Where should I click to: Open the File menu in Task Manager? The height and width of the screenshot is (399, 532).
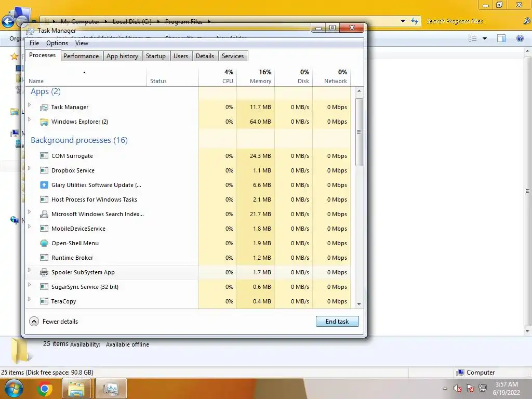(34, 43)
